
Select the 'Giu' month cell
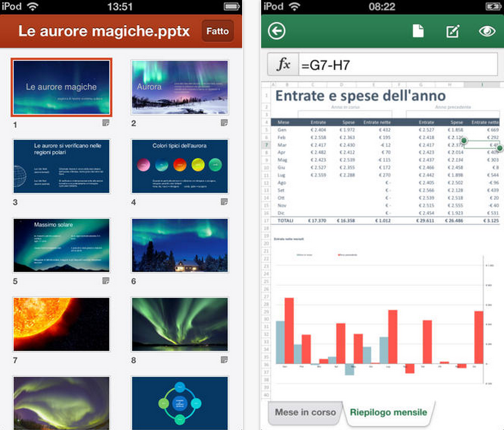coord(282,168)
